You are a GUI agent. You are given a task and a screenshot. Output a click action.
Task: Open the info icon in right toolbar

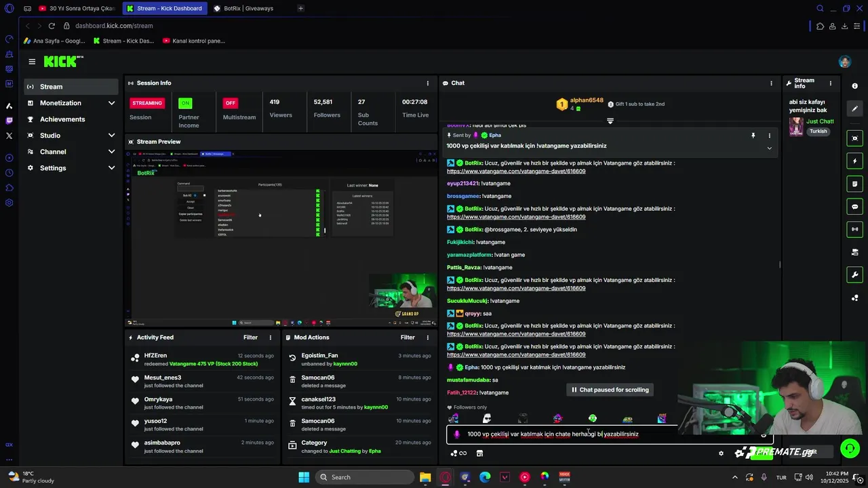tap(854, 86)
